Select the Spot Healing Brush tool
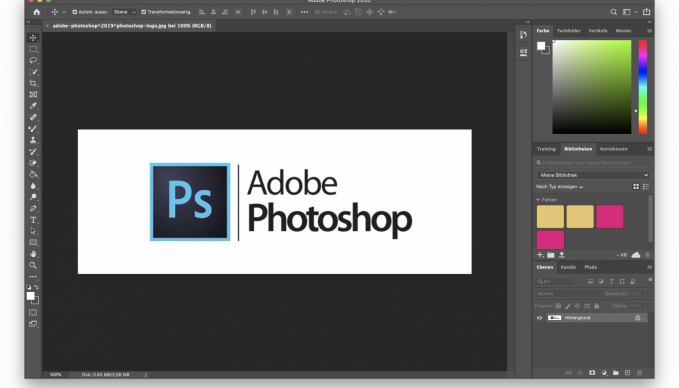Screen dimensions: 679x388 coord(33,117)
